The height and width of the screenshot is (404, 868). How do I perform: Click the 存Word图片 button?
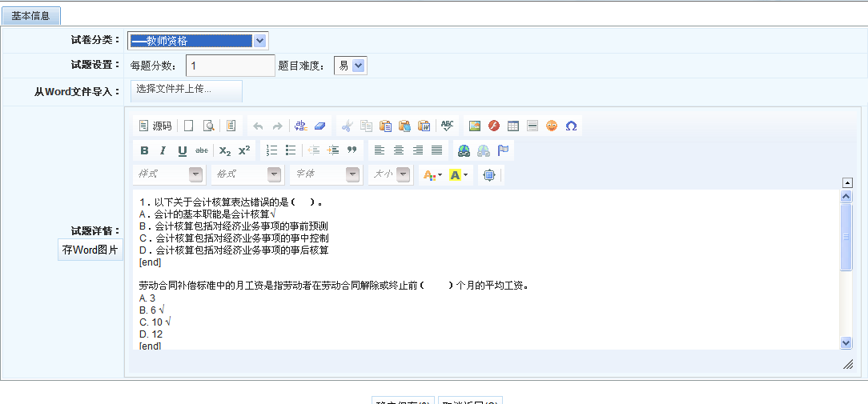pyautogui.click(x=90, y=250)
